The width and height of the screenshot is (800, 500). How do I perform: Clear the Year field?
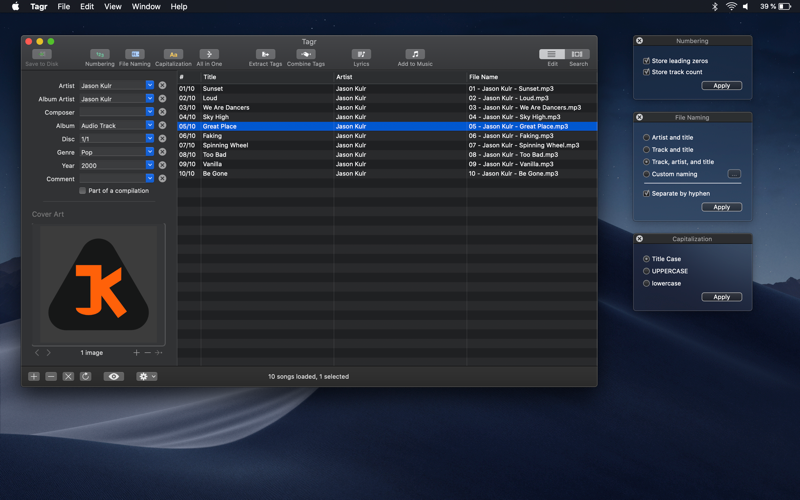coord(162,165)
